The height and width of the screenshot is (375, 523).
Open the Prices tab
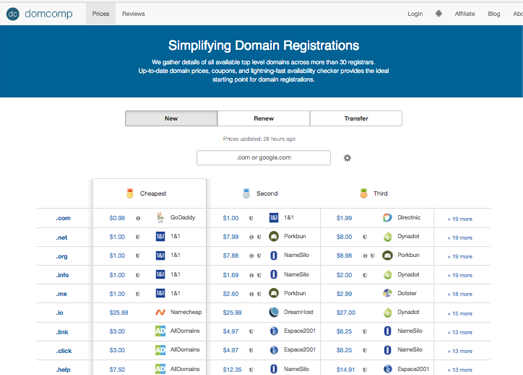101,14
